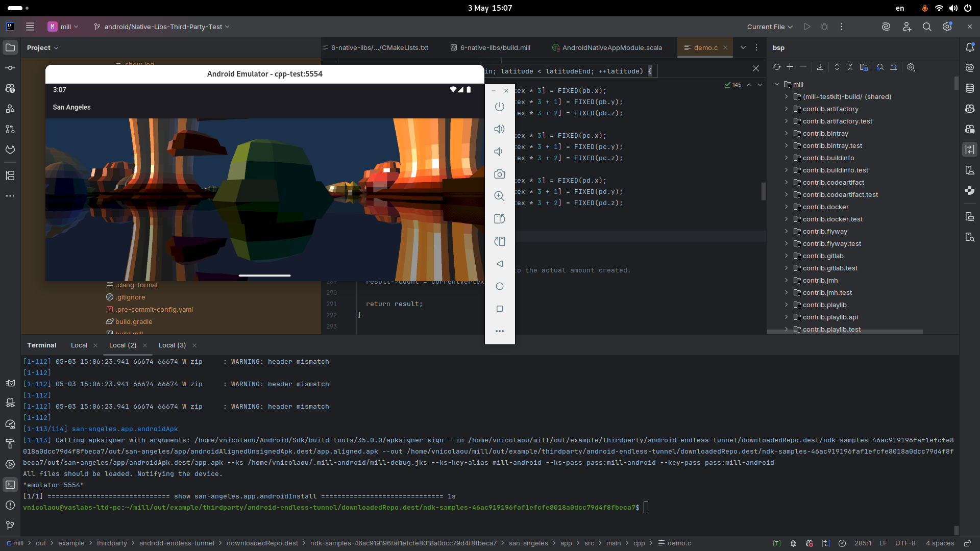Take emulator screenshot with camera icon
Image resolution: width=980 pixels, height=551 pixels.
tap(500, 174)
